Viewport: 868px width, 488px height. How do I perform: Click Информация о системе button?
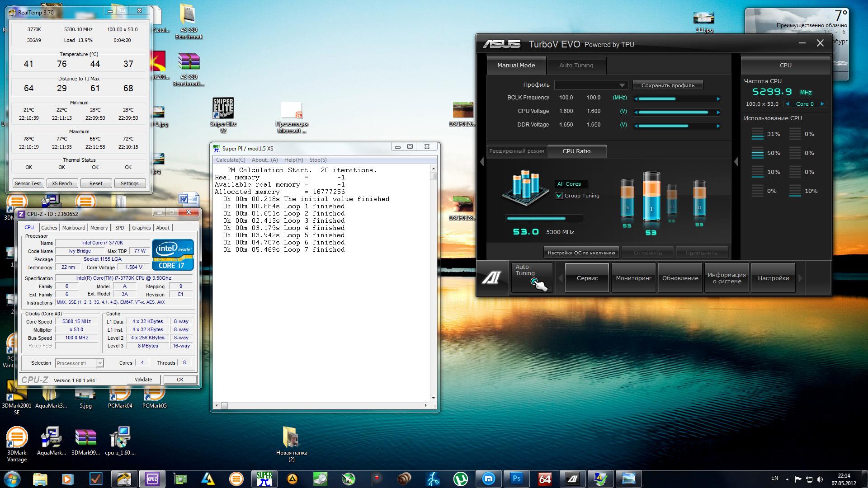click(726, 278)
